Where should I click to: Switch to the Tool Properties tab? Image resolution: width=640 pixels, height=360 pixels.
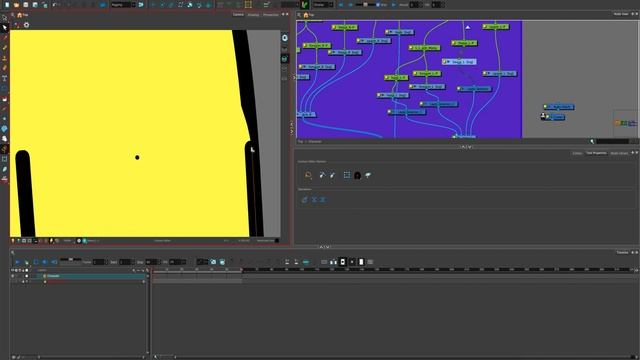click(596, 153)
